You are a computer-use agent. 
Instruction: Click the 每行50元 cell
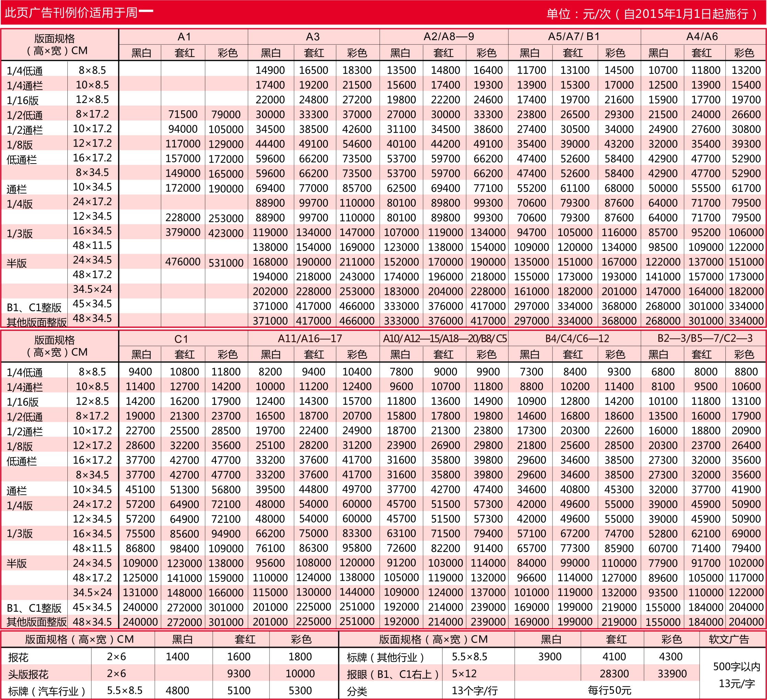[x=609, y=690]
